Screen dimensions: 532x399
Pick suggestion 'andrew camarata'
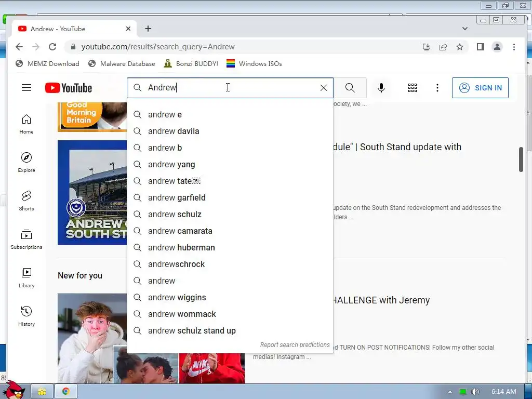point(230,231)
